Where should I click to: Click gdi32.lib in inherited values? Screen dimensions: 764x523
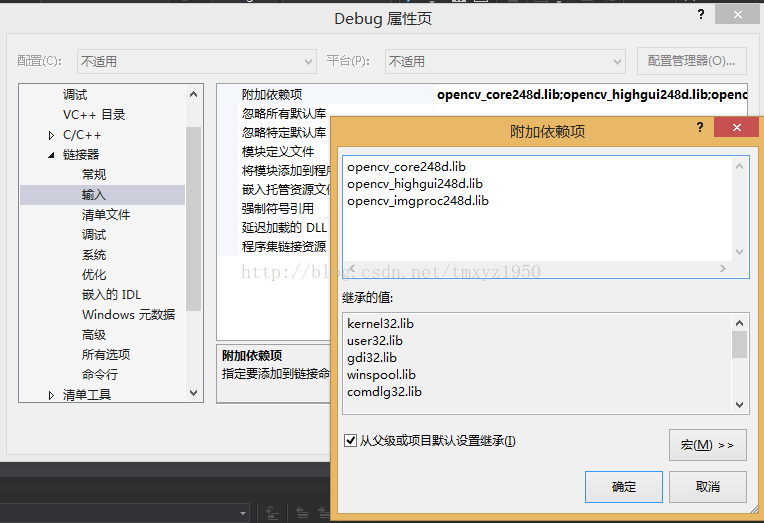(372, 358)
